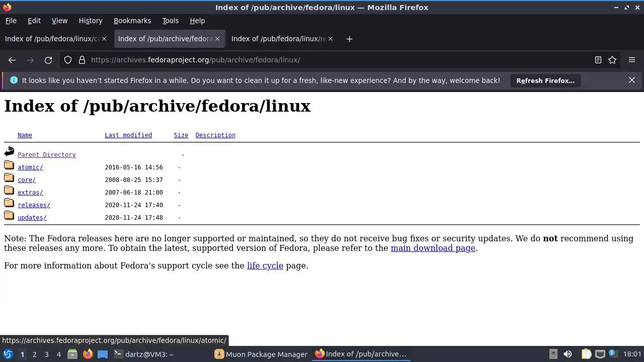Show site security padlock info
The height and width of the screenshot is (362, 644).
[x=82, y=60]
